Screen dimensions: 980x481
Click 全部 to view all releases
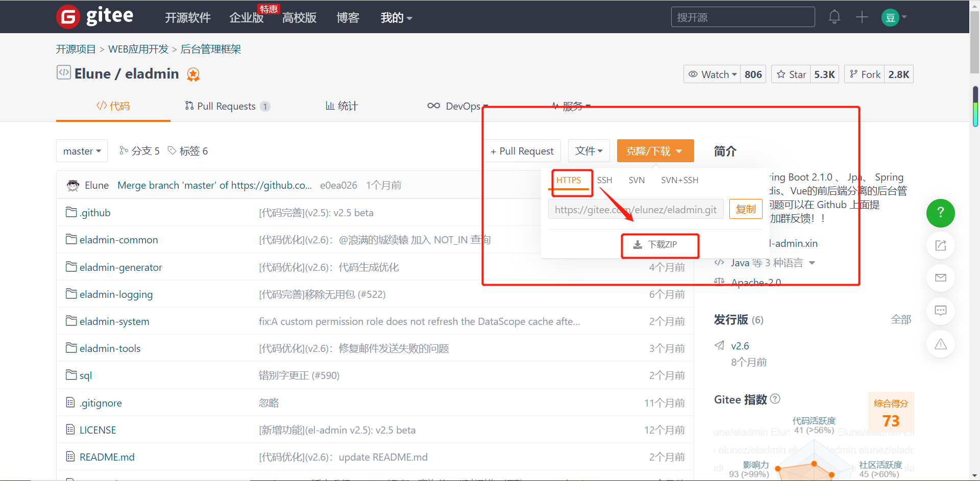click(x=901, y=320)
